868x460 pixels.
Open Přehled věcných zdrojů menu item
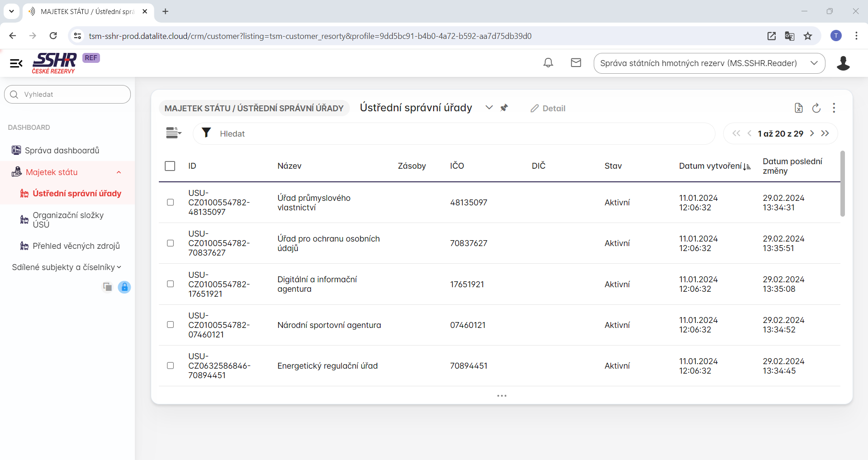point(76,246)
